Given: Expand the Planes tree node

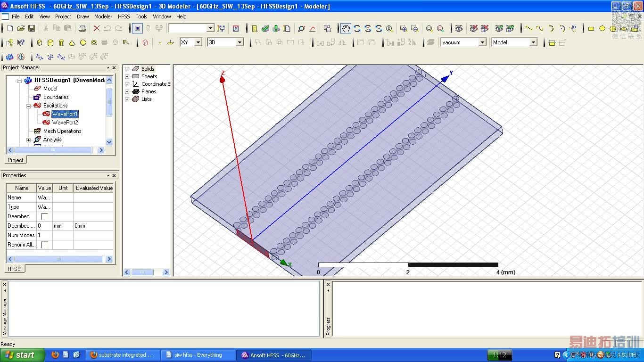Looking at the screenshot, I should [127, 91].
